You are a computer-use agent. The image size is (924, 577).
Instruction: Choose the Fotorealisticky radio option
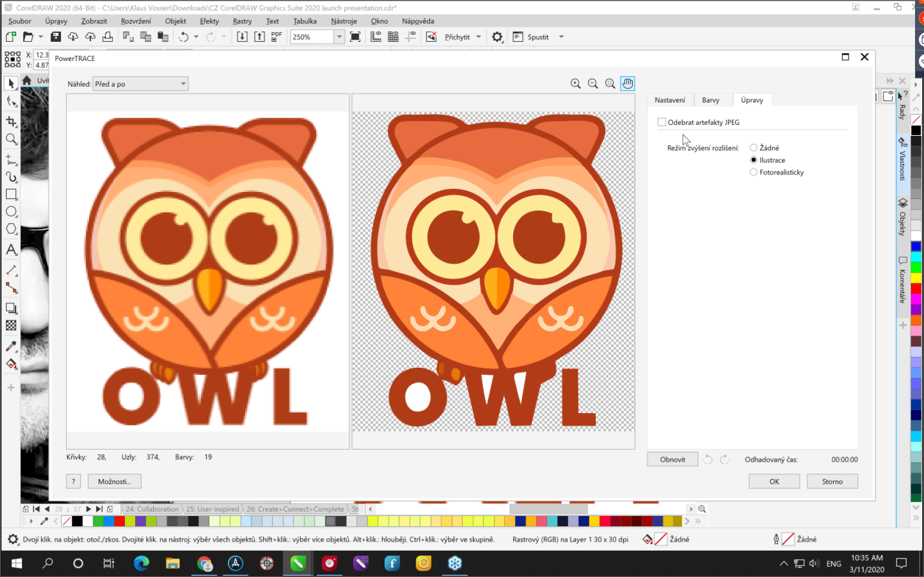(754, 172)
